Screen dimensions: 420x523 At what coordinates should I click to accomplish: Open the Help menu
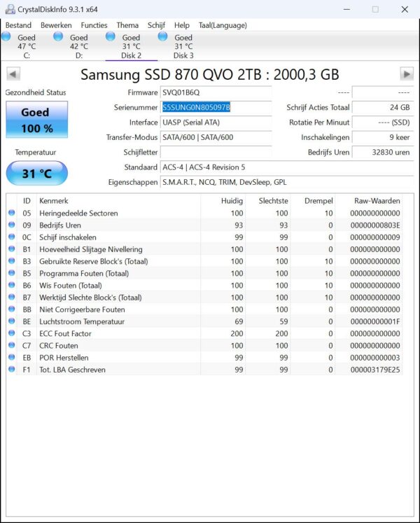coord(182,25)
